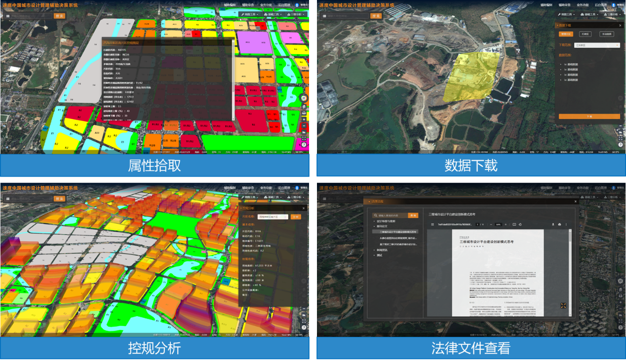Screen dimensions: 626x364
Task: Click the search input field in 法律法规 dialog
Action: [x=392, y=216]
